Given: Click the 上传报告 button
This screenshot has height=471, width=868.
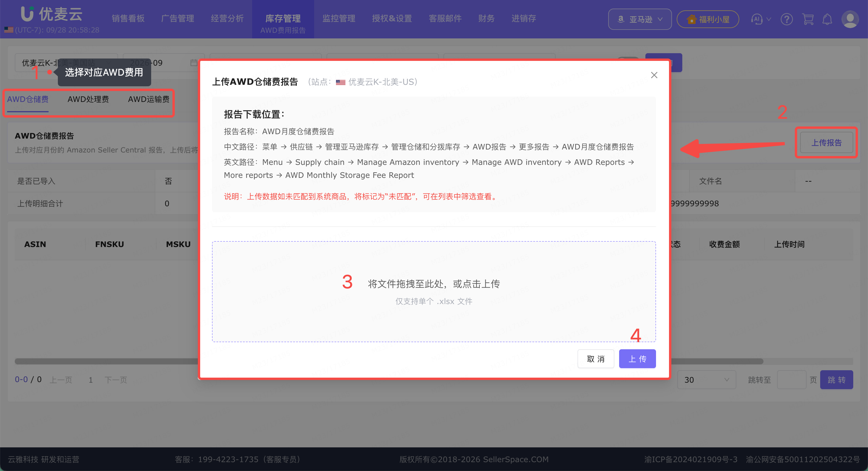Looking at the screenshot, I should (x=826, y=143).
